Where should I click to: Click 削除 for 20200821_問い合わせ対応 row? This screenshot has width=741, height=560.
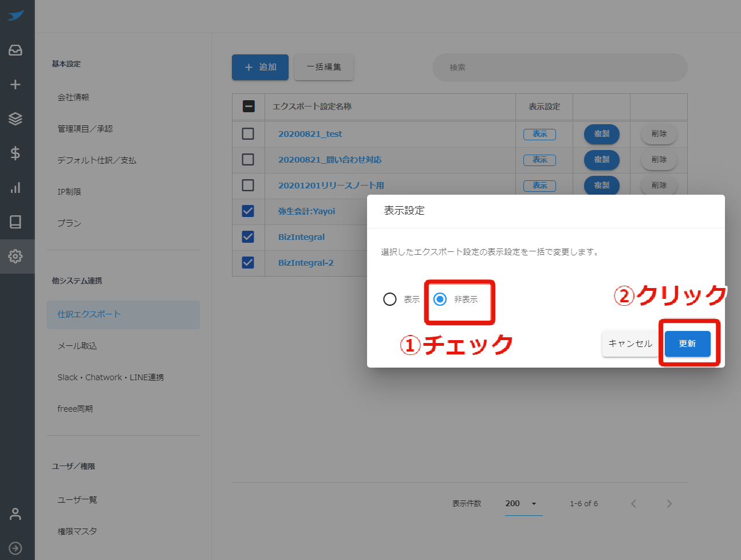click(x=659, y=159)
